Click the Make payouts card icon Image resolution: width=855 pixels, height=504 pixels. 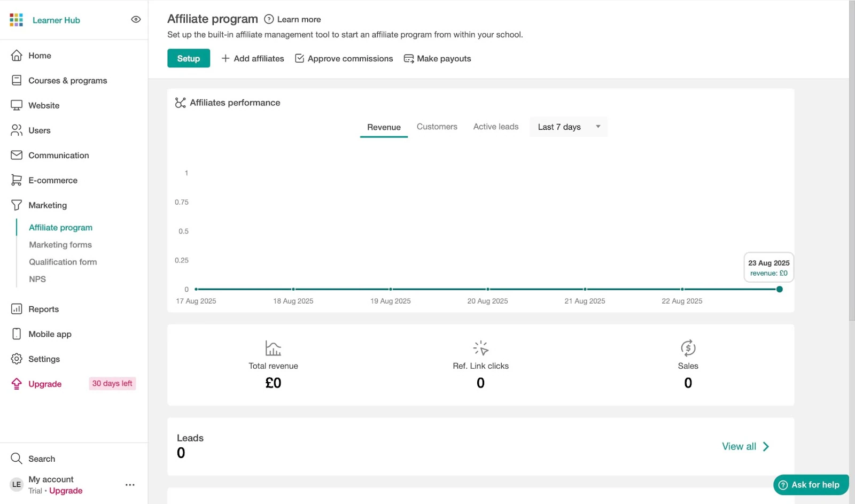click(409, 58)
